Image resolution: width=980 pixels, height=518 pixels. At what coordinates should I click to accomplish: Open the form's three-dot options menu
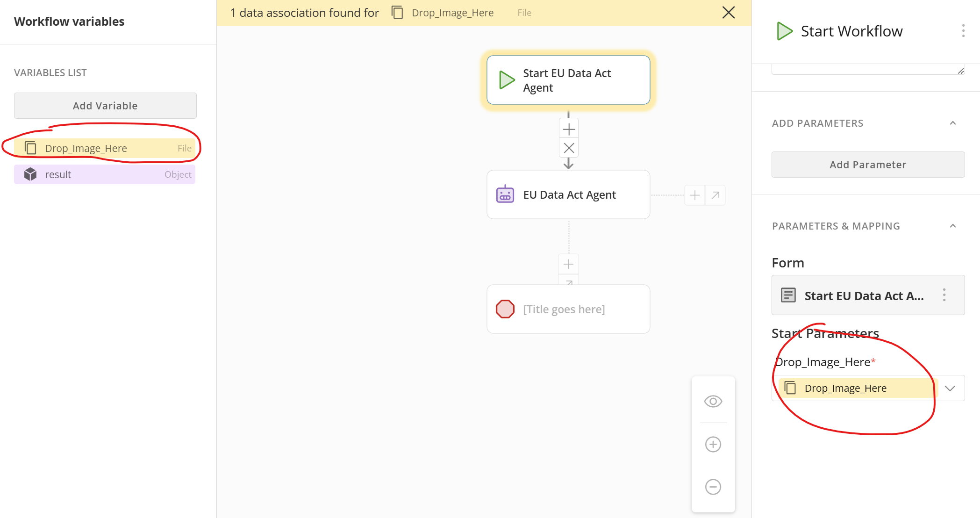(x=944, y=295)
